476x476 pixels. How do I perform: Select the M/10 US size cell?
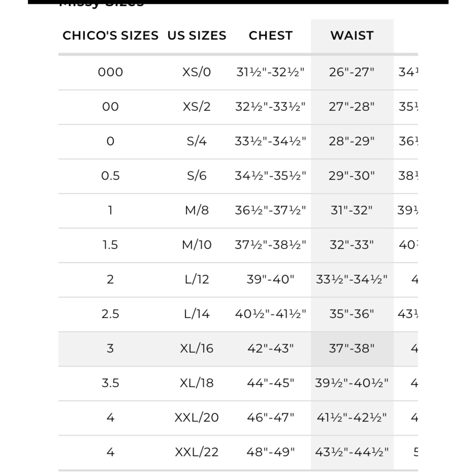coord(197,245)
